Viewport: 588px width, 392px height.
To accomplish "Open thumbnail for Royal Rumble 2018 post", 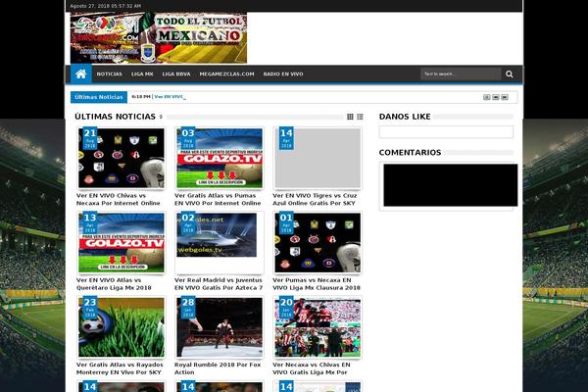I will 220,327.
